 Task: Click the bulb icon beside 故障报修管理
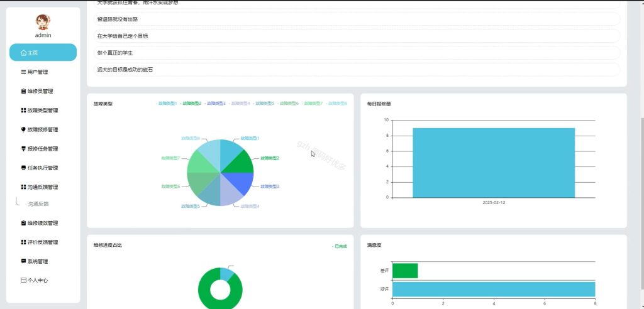pos(23,129)
